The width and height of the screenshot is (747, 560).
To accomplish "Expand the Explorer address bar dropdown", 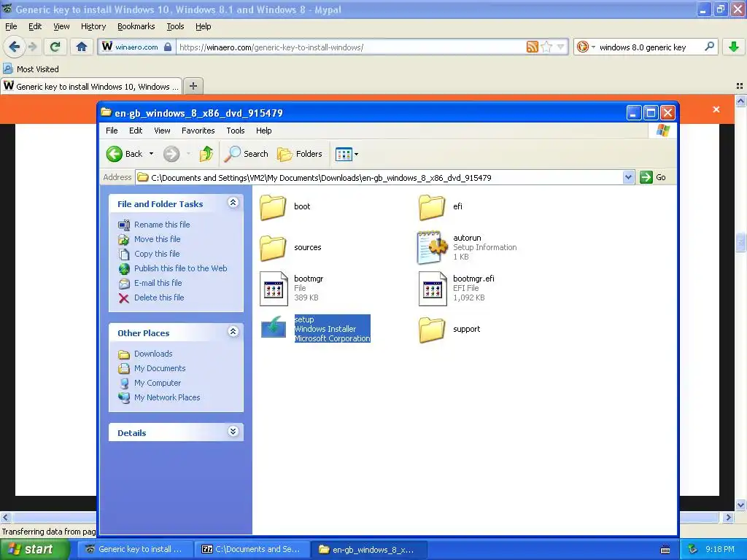I will click(628, 178).
